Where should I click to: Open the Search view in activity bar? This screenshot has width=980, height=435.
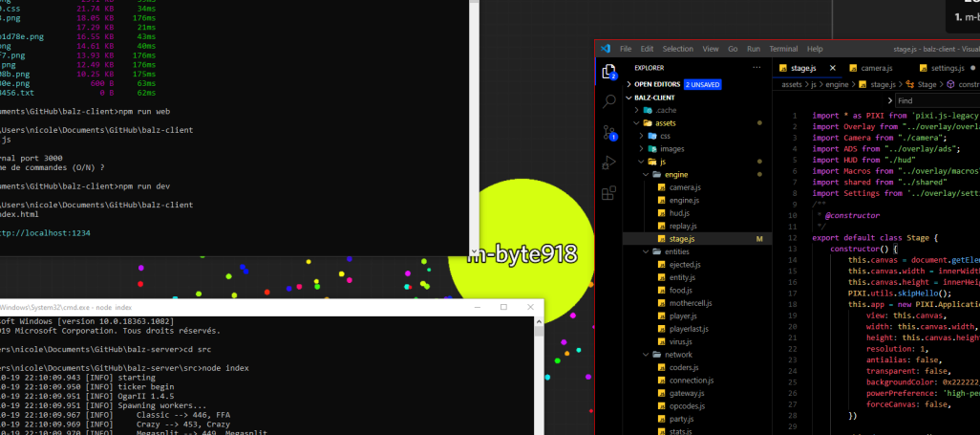[608, 101]
